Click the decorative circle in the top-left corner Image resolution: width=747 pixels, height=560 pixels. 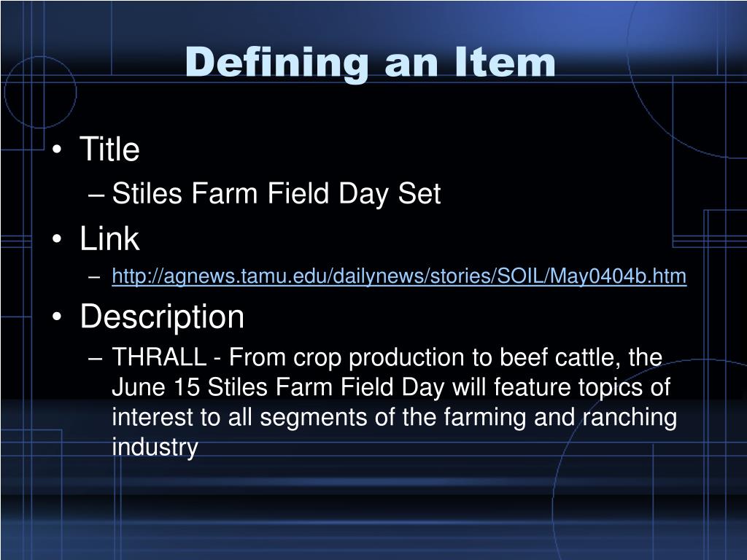coord(41,93)
